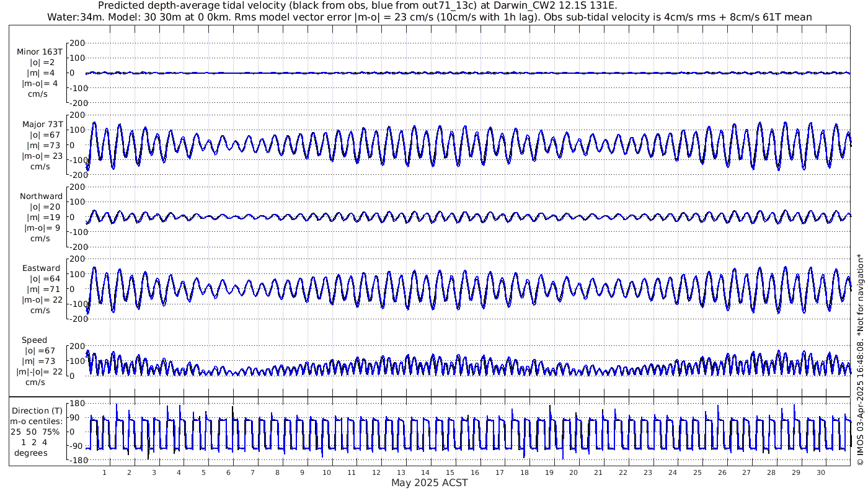Select day 22 on the date axis
Viewport: 868px width, 496px height.
point(623,472)
